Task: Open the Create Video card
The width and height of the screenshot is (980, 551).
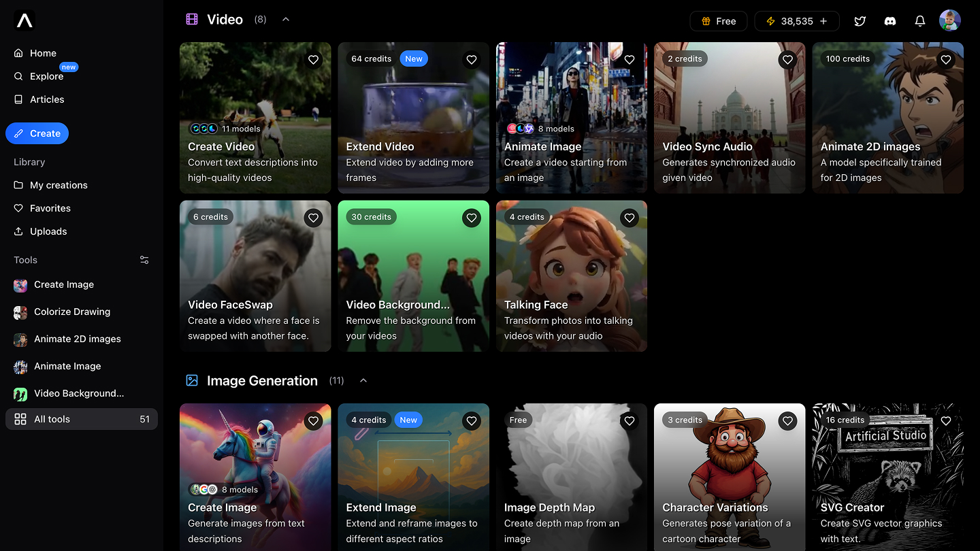Action: (255, 118)
